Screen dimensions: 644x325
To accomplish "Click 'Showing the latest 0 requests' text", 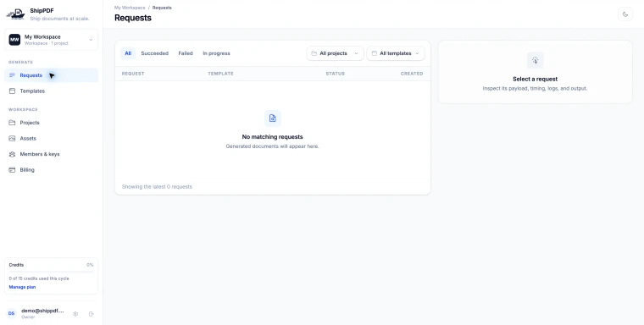I will pyautogui.click(x=157, y=187).
